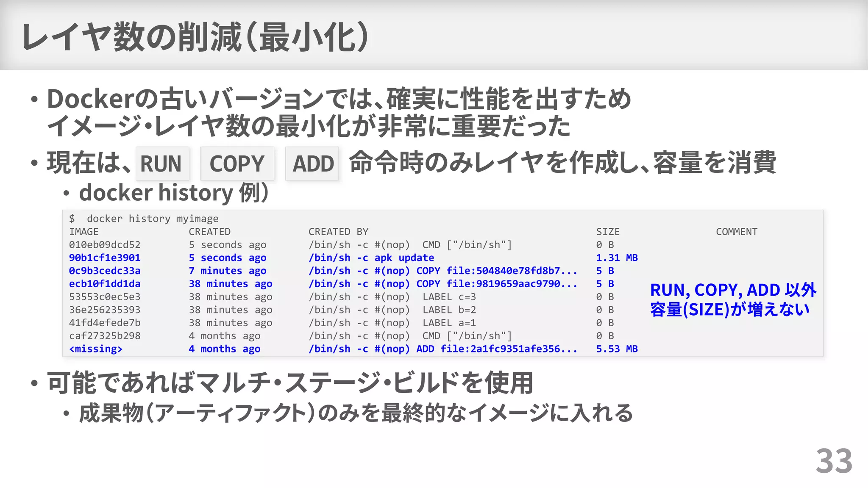The image size is (868, 488).
Task: Click the line 'イメージ・レイヤ数の最小化が非常に重要だった'
Action: 309,126
